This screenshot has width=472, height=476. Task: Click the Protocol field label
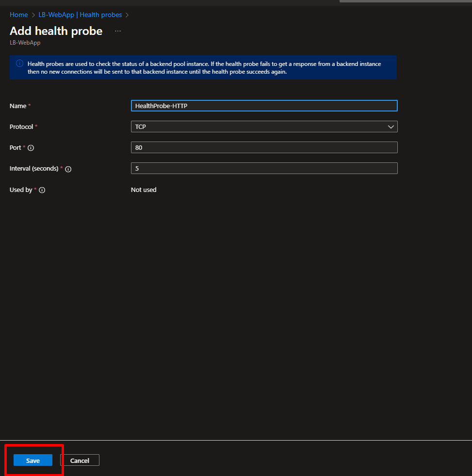click(21, 127)
